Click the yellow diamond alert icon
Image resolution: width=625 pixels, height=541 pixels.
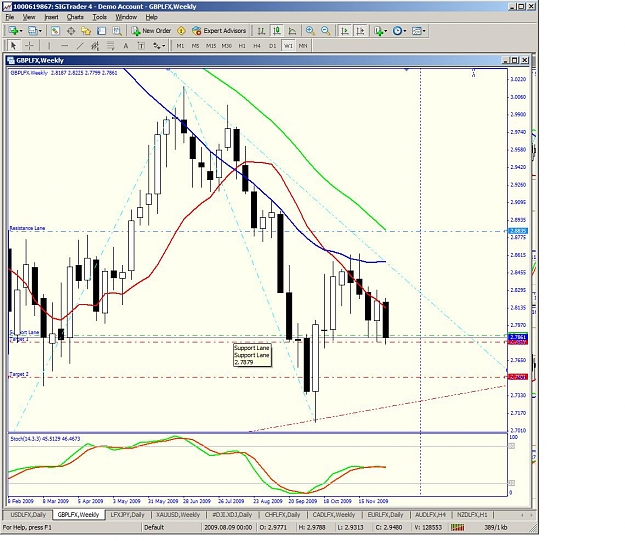tap(181, 31)
